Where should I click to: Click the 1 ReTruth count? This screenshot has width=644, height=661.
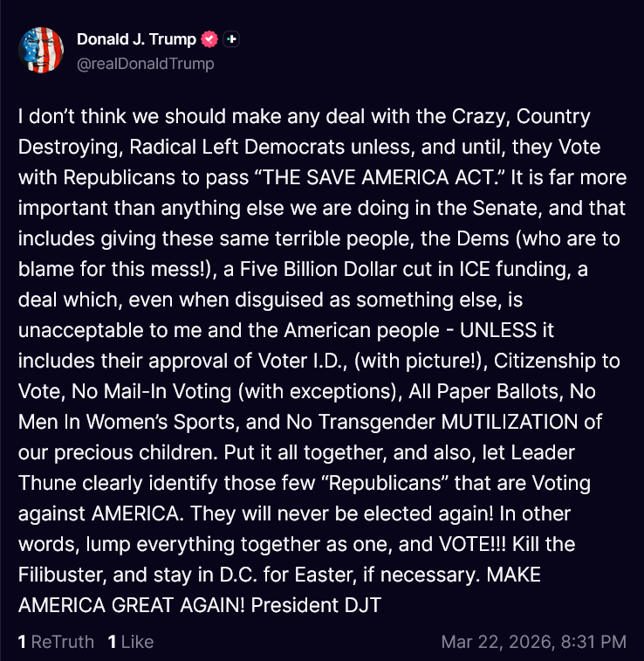point(56,642)
